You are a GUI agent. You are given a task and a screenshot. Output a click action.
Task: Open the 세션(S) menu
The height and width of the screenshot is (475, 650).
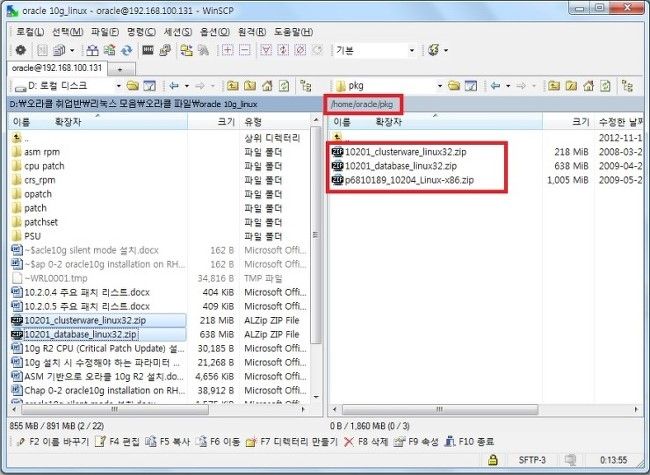178,32
